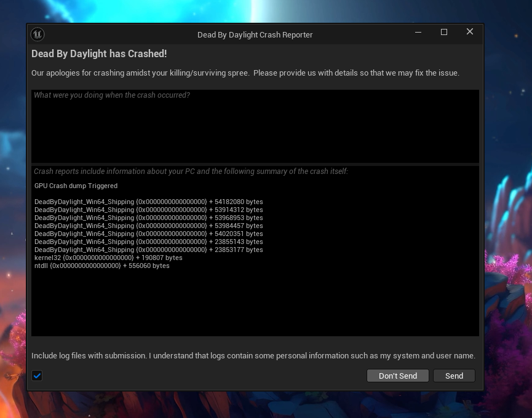Send the crash report

coord(454,376)
